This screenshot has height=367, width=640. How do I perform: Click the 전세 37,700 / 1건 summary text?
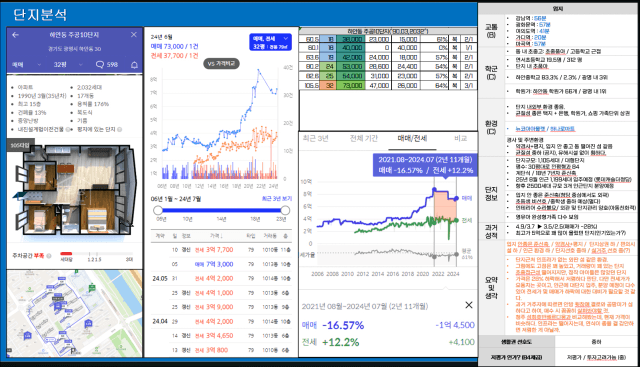[175, 56]
